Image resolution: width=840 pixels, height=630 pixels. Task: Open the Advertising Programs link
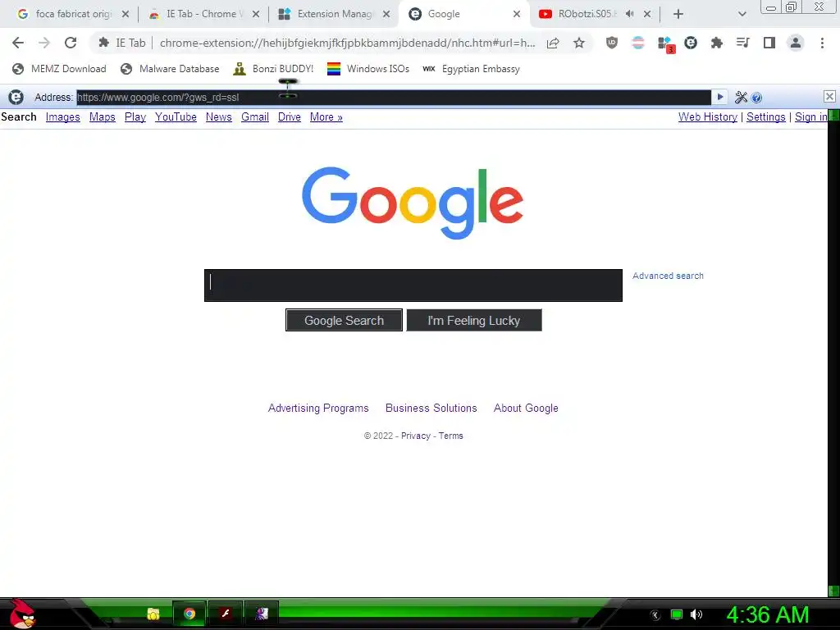[318, 409]
